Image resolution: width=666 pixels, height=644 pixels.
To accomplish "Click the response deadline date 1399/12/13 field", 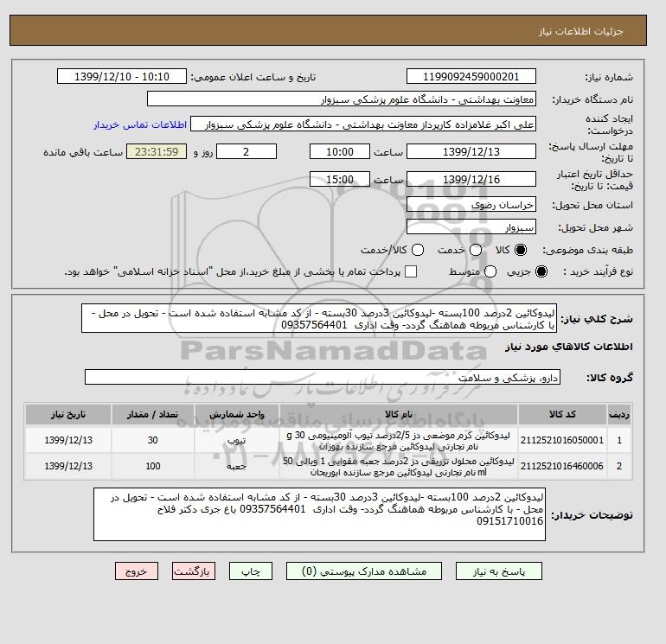I will pyautogui.click(x=471, y=151).
